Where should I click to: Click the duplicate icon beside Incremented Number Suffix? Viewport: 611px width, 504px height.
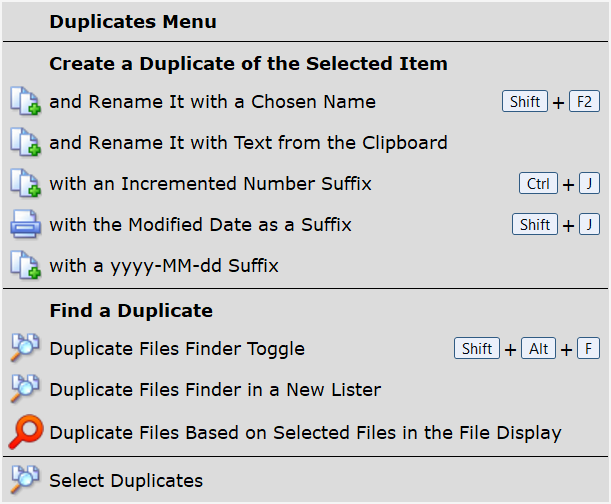pos(24,184)
